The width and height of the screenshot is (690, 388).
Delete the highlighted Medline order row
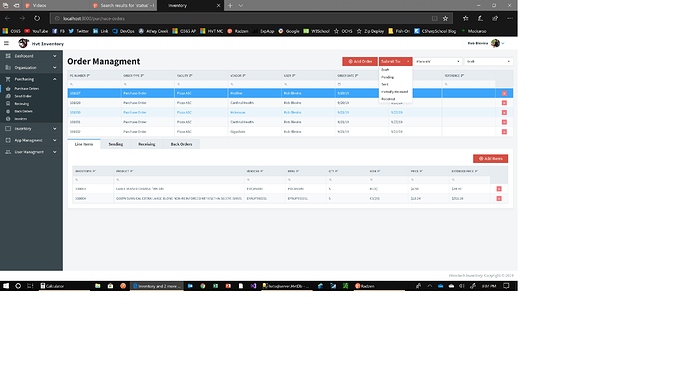tap(504, 93)
